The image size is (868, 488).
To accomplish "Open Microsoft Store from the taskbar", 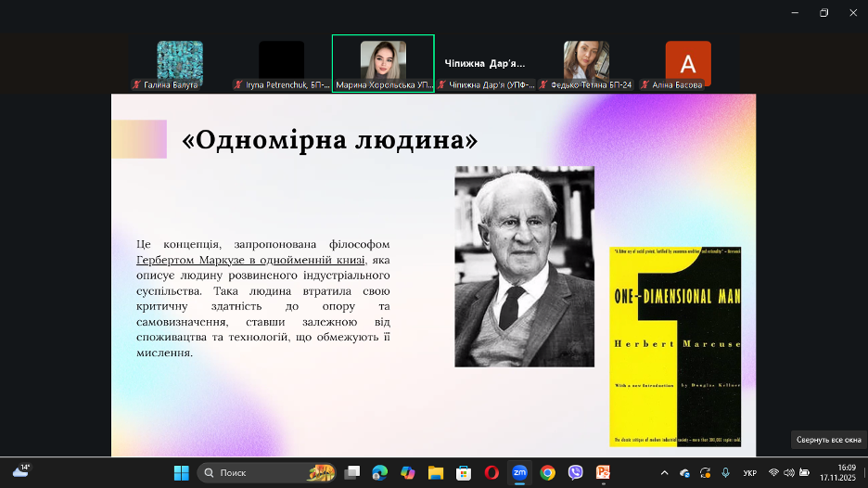I will click(x=464, y=472).
